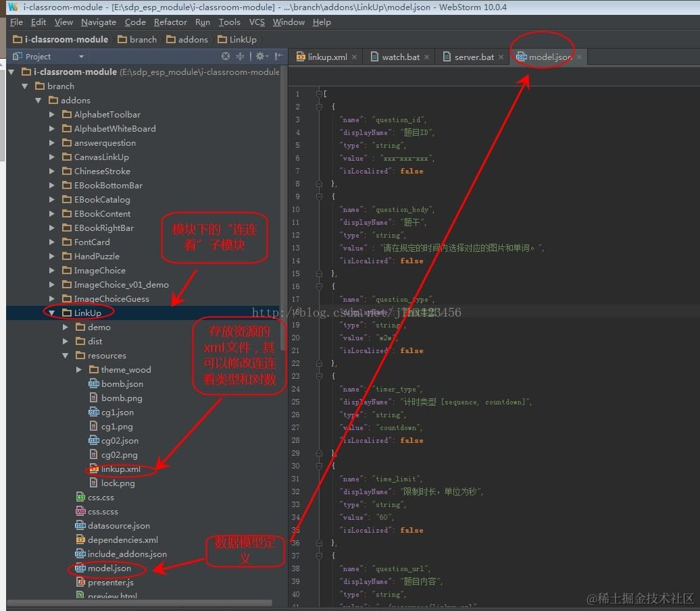
Task: Click the collapse all icon in Project panel
Action: (240, 56)
